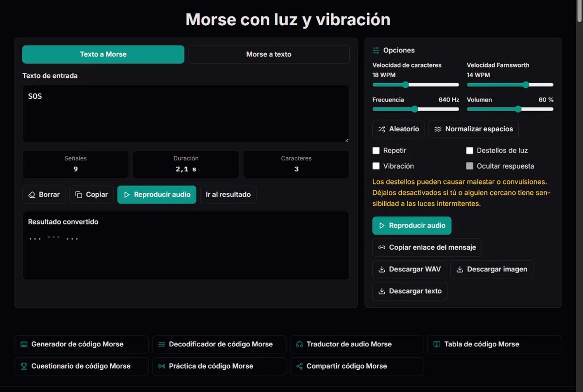The width and height of the screenshot is (583, 392).
Task: Click the download icon on Descargar WAV
Action: (x=382, y=269)
